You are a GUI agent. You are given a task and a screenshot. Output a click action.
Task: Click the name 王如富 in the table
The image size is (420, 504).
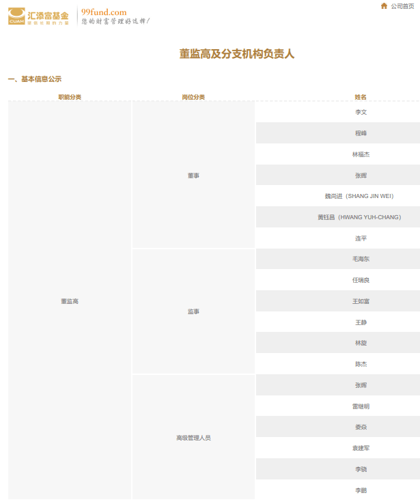(x=361, y=301)
